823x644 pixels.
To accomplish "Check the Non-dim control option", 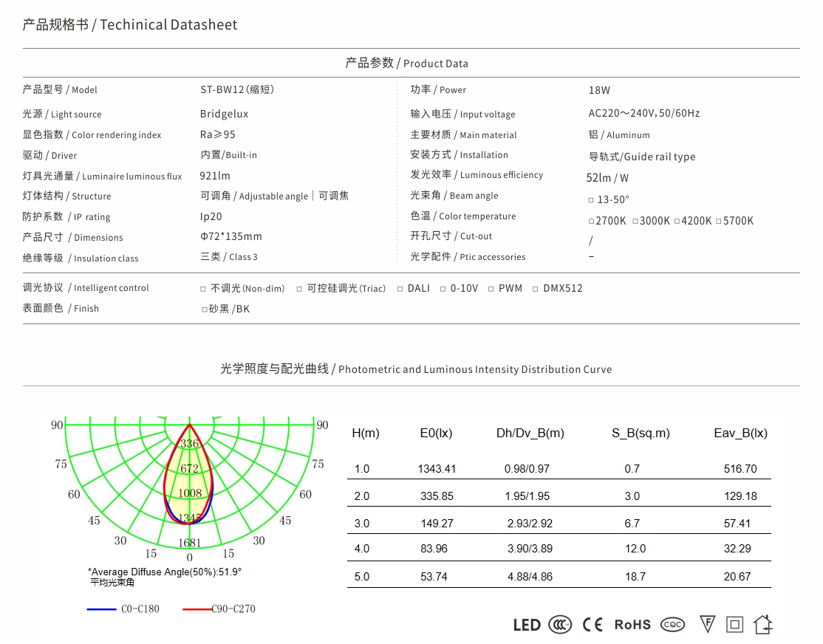I will 203,290.
